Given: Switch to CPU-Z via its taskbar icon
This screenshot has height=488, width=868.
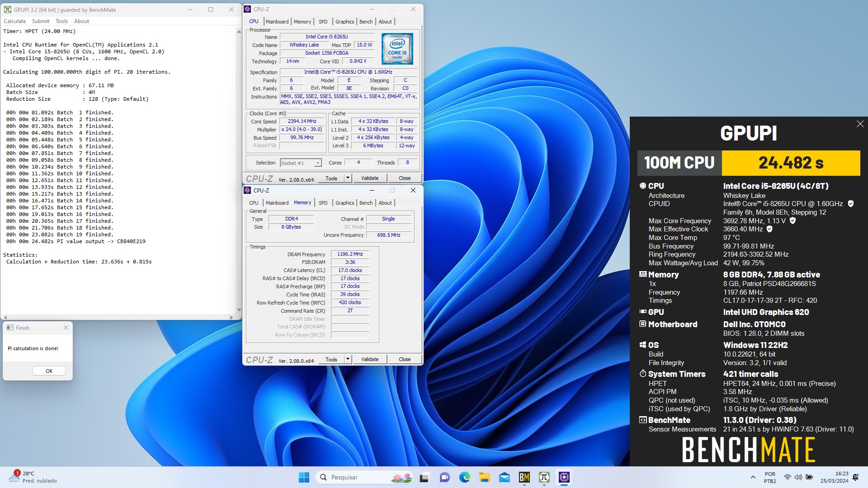Looking at the screenshot, I should [564, 477].
